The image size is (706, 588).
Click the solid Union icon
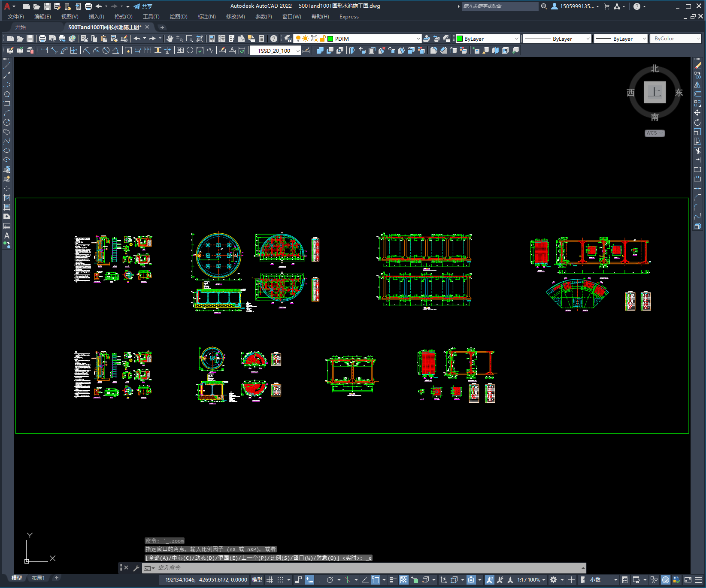tap(320, 50)
